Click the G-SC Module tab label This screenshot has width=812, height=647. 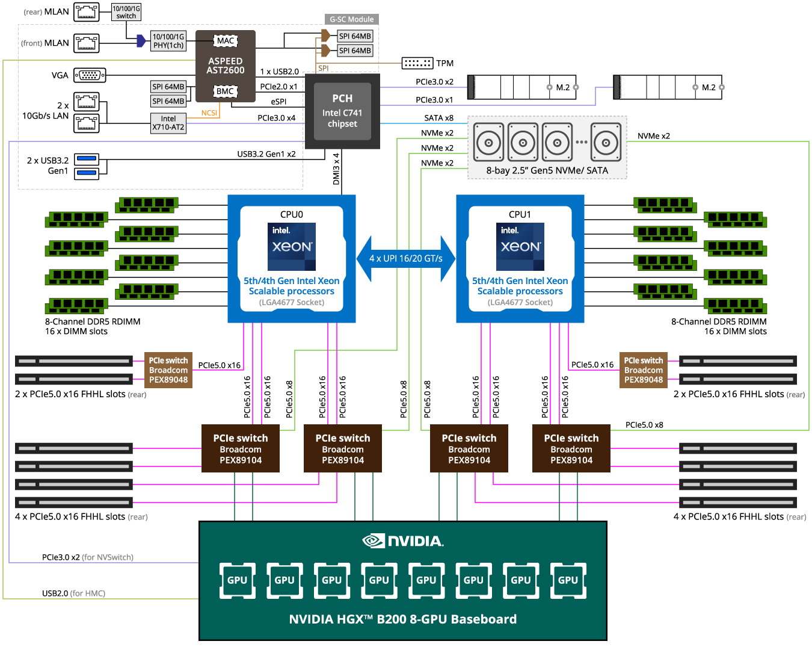click(352, 19)
